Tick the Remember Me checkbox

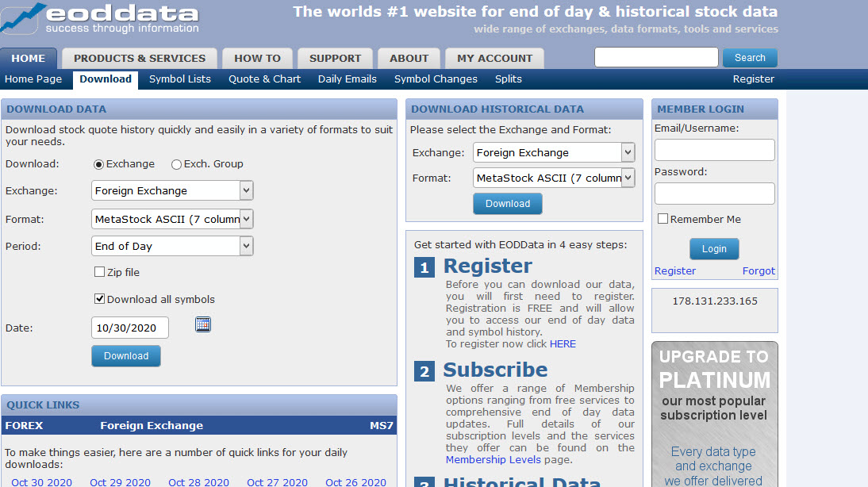coord(663,219)
